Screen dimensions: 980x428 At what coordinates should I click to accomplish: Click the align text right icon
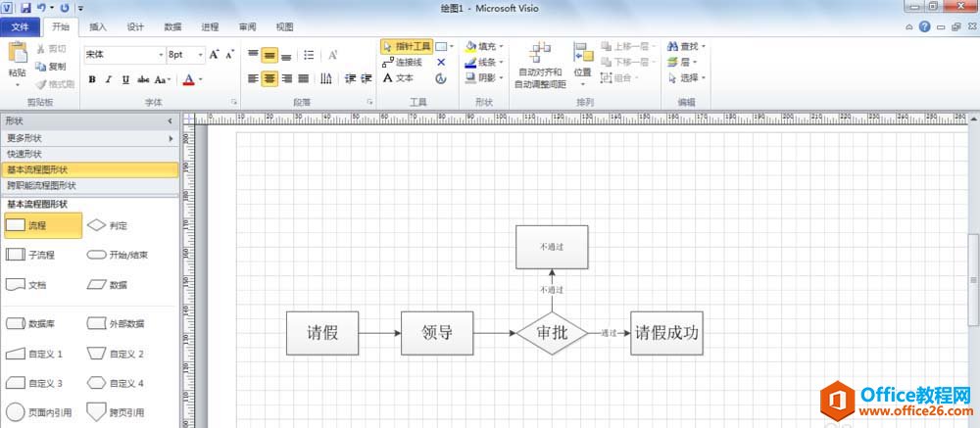(x=286, y=78)
